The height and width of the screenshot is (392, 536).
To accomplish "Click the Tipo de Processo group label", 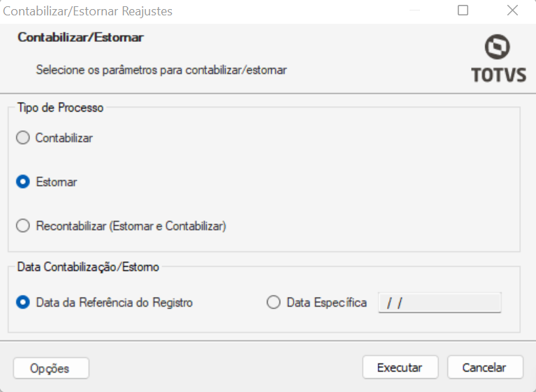I will tap(61, 108).
